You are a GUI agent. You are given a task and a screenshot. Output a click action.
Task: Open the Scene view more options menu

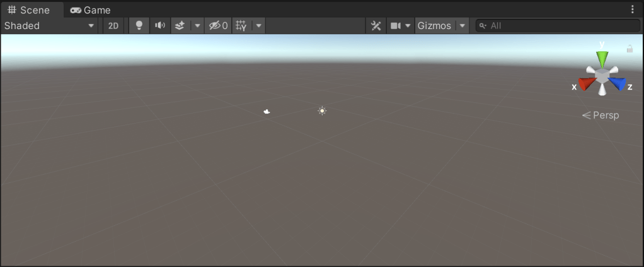633,9
